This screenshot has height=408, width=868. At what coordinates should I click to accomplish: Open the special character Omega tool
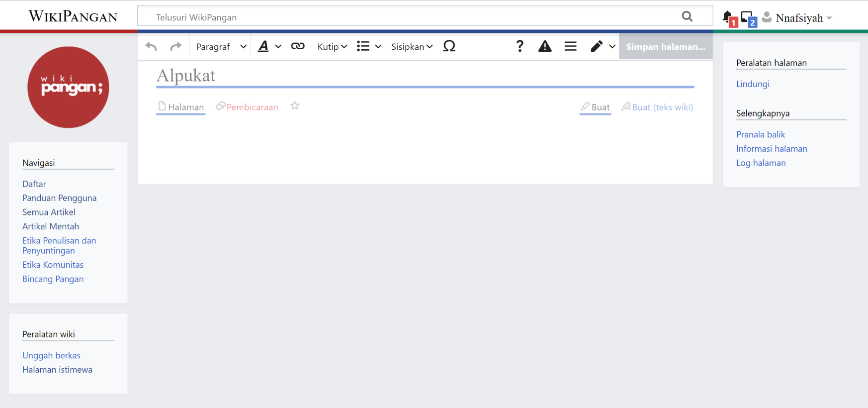tap(449, 46)
